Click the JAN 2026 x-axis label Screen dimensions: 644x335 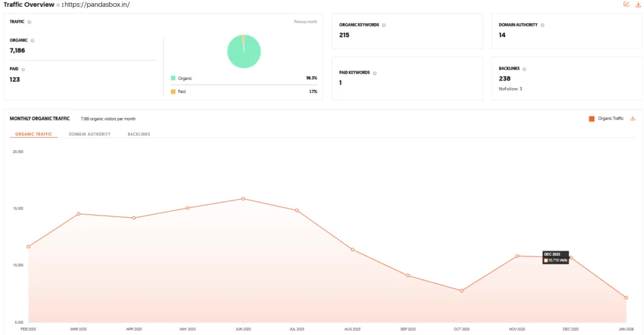pyautogui.click(x=626, y=329)
